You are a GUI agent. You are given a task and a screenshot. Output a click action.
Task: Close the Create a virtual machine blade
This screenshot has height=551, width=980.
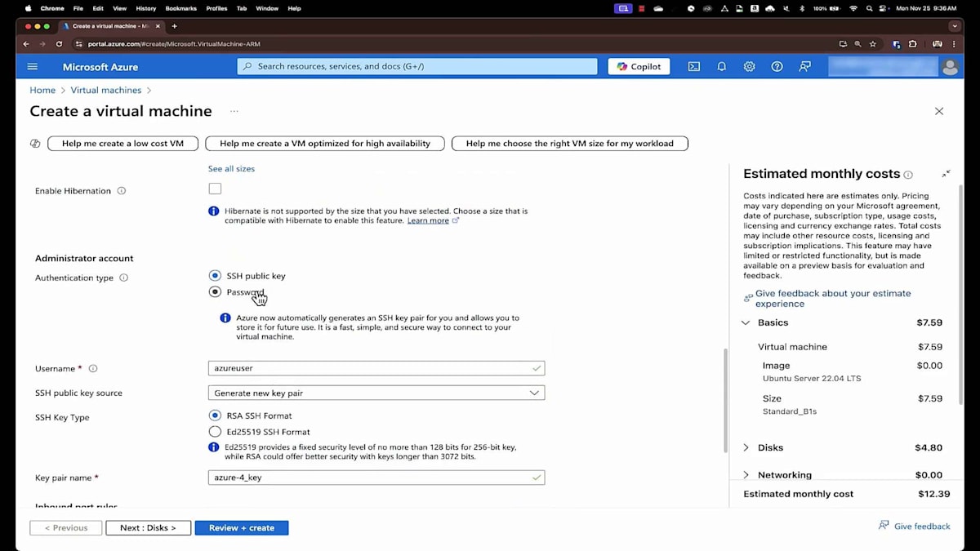[939, 111]
